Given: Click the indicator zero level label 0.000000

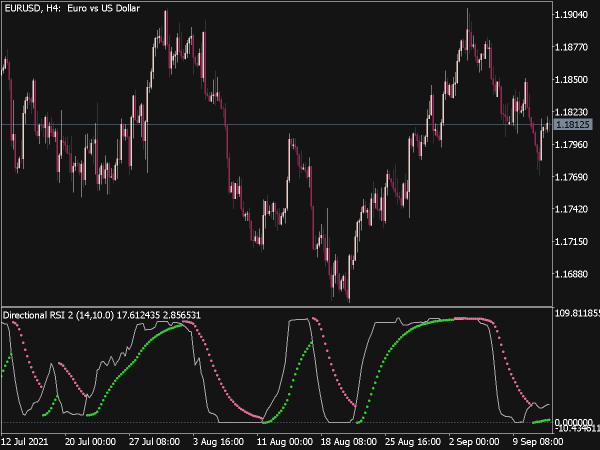Looking at the screenshot, I should (573, 422).
